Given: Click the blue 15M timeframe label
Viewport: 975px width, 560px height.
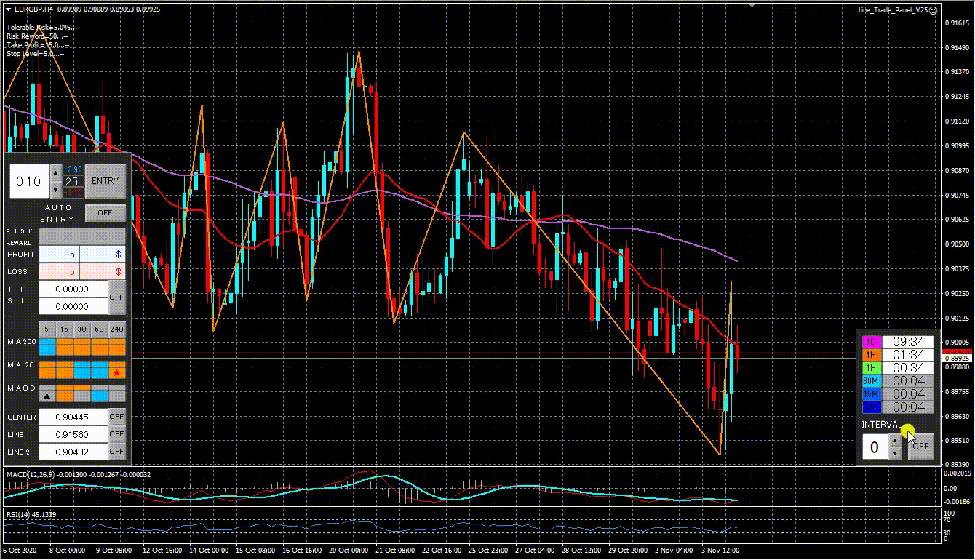Looking at the screenshot, I should pos(872,394).
